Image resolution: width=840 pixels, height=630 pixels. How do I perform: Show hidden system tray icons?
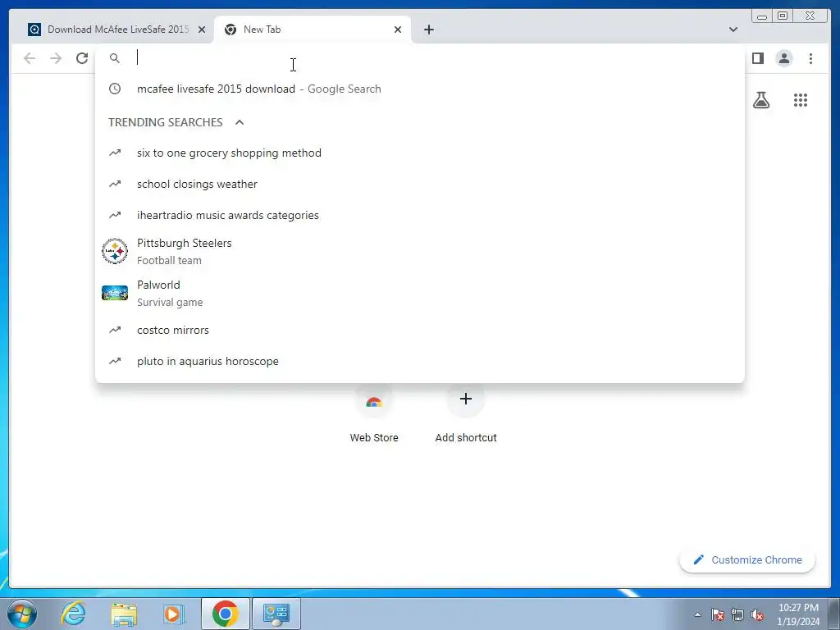[697, 614]
